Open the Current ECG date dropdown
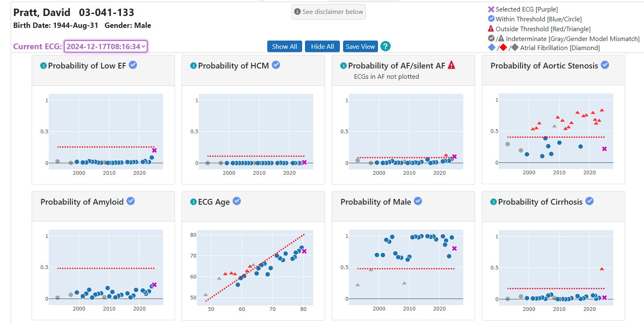 coord(105,46)
